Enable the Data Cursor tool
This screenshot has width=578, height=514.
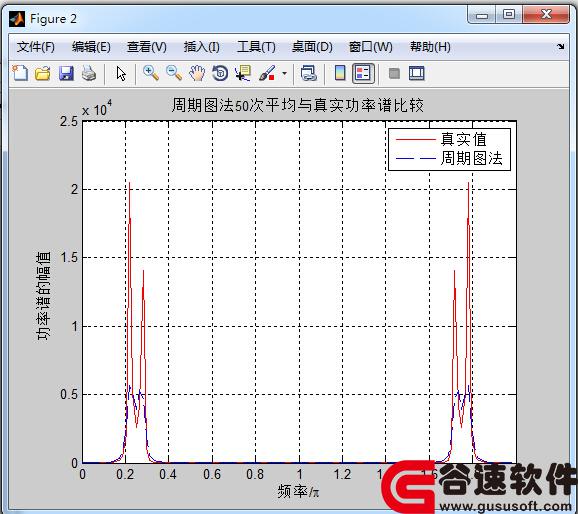243,73
